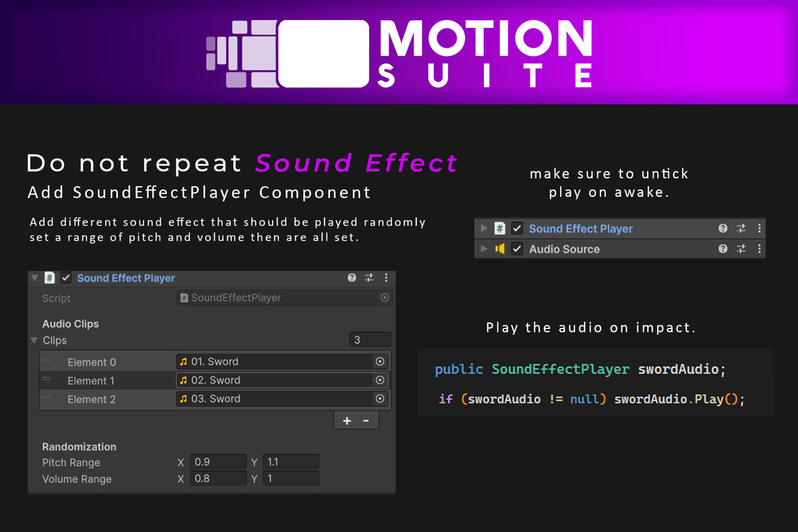Click the 'Do not repeat Sound Effect' title
The image size is (798, 532).
point(242,163)
